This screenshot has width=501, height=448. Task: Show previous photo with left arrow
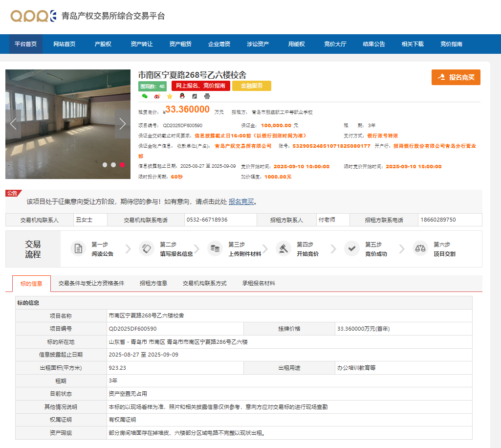coord(13,124)
